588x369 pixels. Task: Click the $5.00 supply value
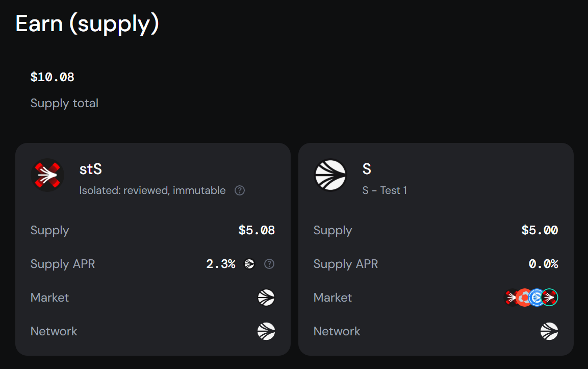pos(540,230)
